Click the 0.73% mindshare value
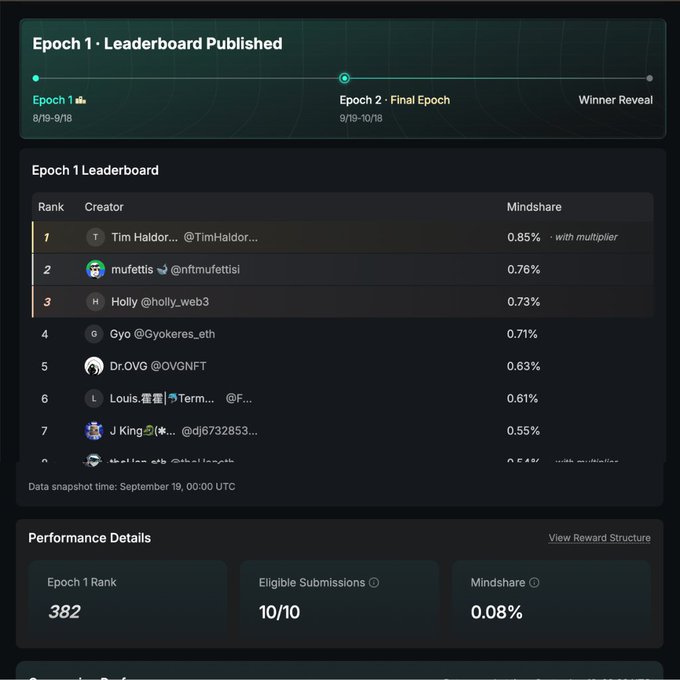 click(524, 301)
